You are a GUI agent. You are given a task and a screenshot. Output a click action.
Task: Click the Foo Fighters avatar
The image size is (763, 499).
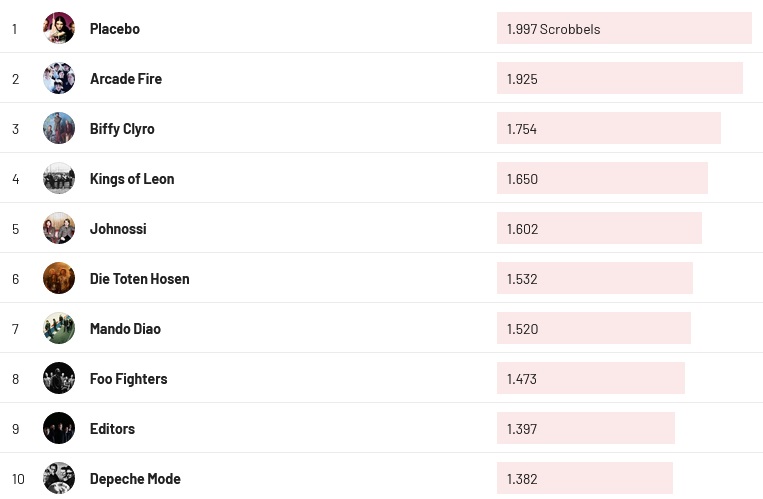point(59,378)
